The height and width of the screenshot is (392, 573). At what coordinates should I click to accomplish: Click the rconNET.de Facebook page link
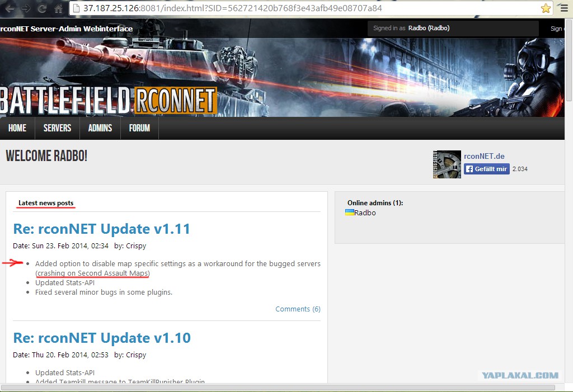[484, 156]
